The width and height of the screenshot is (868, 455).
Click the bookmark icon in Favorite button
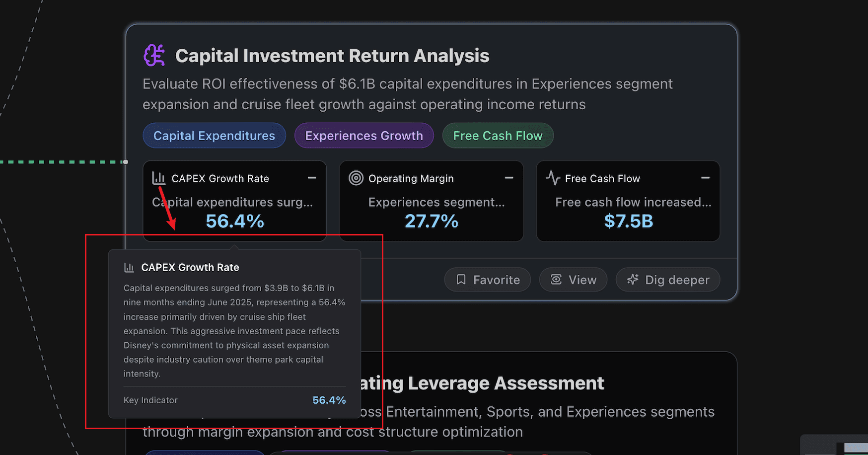coord(461,280)
